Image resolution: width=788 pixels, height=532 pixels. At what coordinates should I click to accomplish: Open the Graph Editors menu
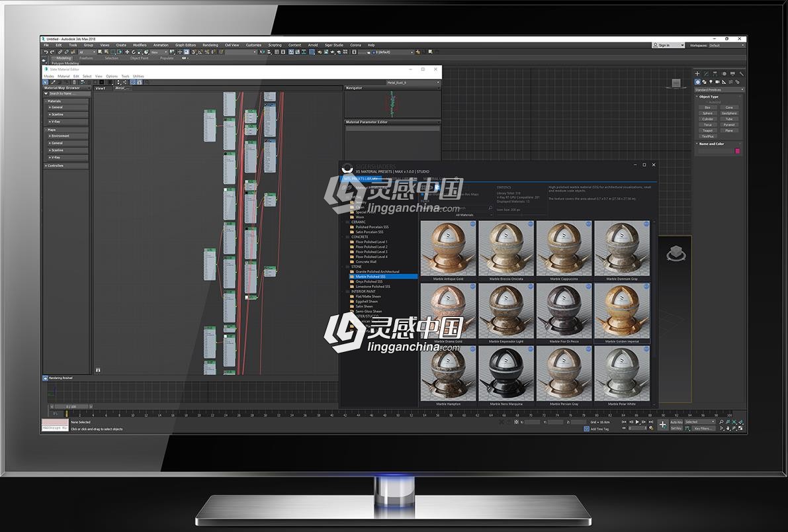pos(185,45)
